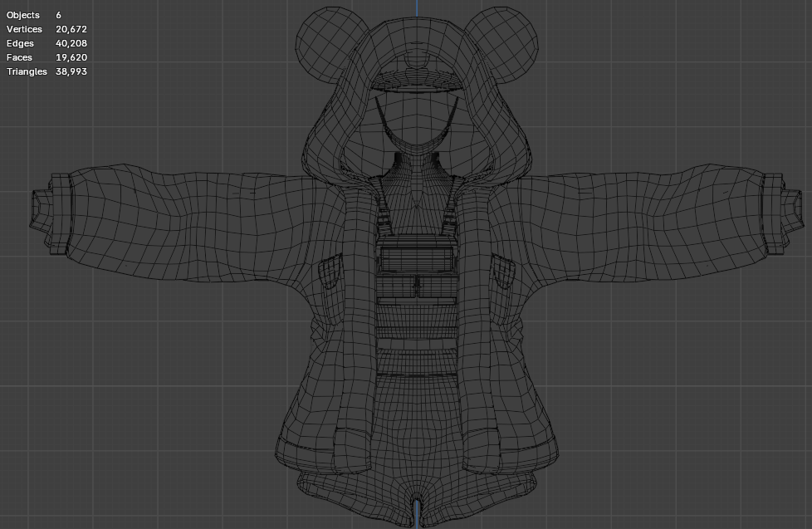Click the edge count "40,208"
Image resolution: width=812 pixels, height=529 pixels.
(x=71, y=43)
